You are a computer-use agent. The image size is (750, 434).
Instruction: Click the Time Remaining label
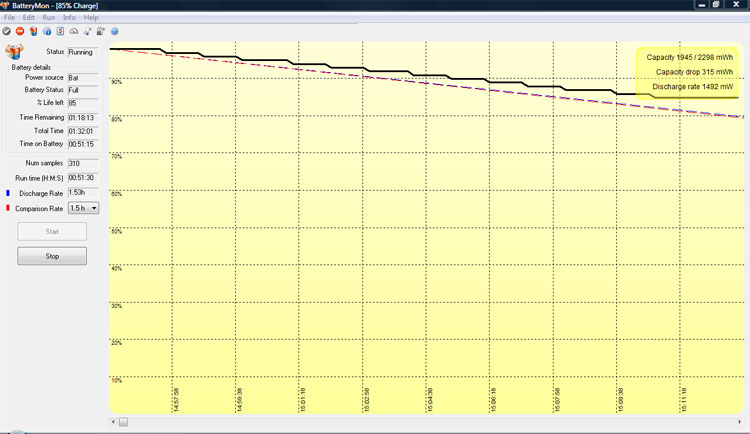tap(42, 117)
